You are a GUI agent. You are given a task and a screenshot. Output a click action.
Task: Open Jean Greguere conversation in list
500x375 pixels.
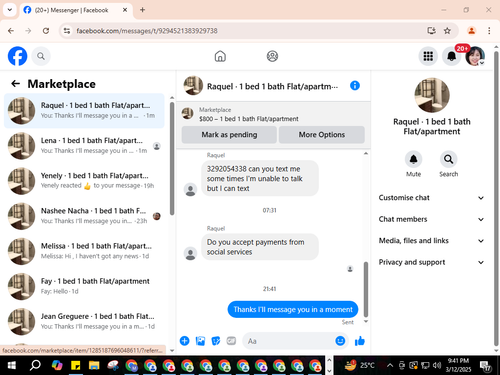point(84,321)
